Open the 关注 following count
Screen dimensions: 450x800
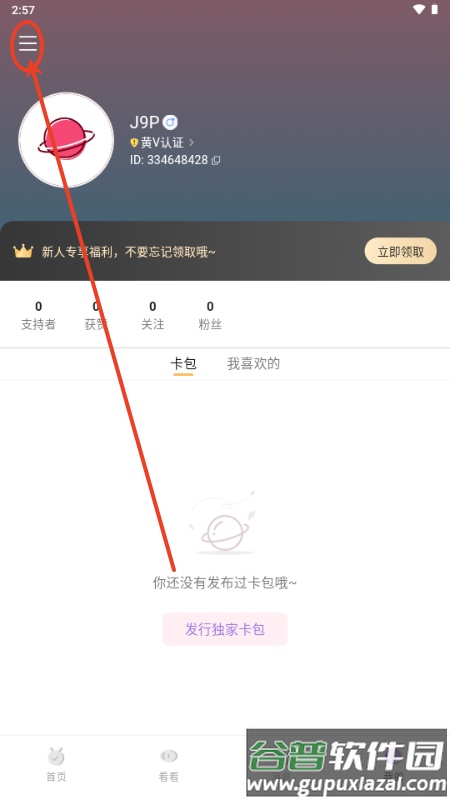click(153, 316)
